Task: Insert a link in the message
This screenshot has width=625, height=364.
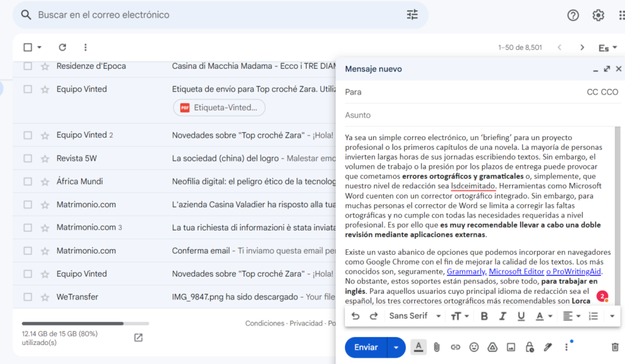Action: tap(455, 347)
